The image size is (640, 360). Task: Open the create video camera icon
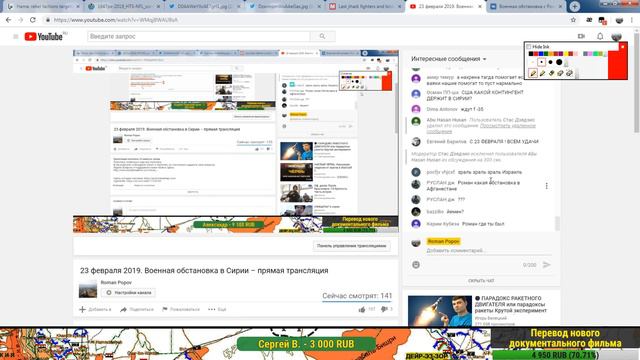point(581,36)
